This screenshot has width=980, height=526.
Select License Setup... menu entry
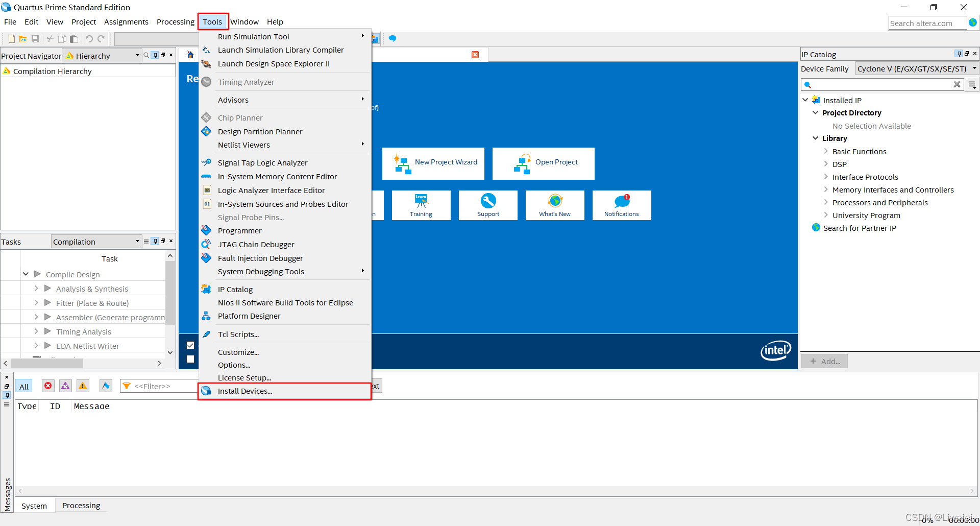pyautogui.click(x=285, y=378)
